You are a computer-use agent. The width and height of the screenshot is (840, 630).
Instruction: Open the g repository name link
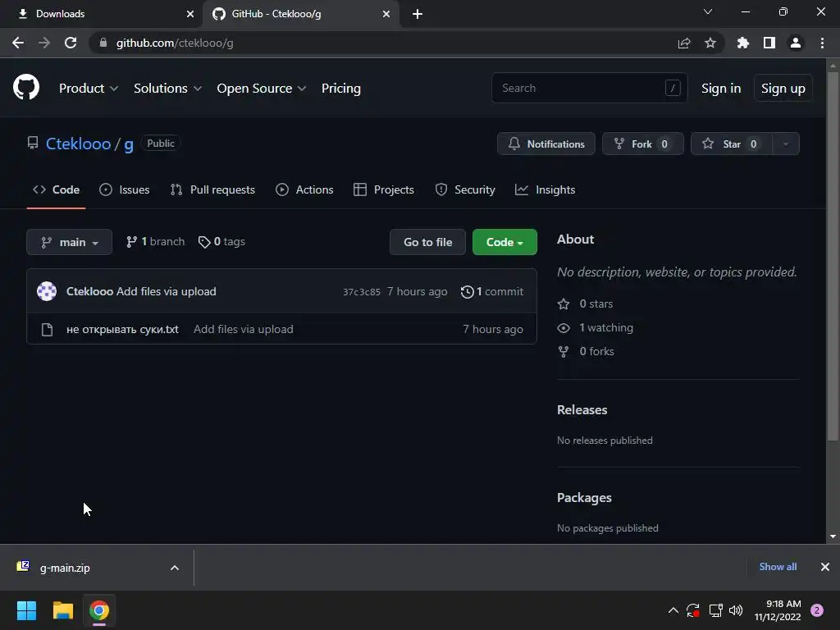point(129,144)
